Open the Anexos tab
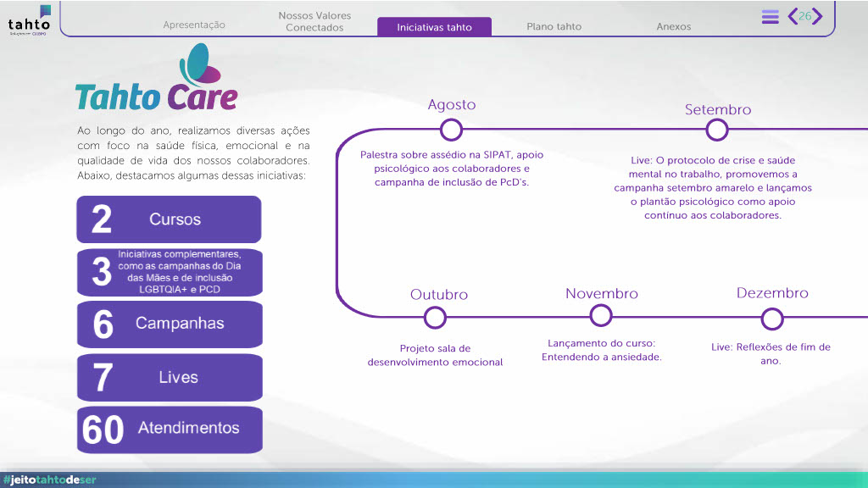This screenshot has width=868, height=488. click(673, 26)
